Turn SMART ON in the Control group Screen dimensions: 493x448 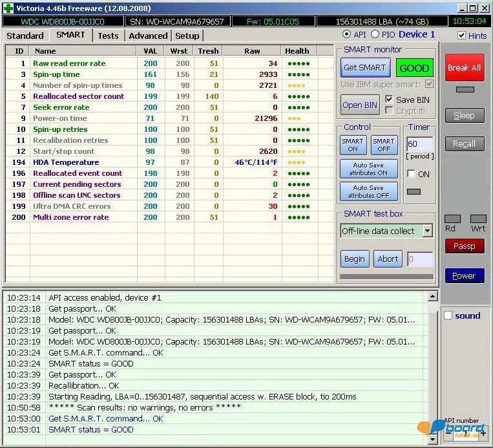point(353,145)
